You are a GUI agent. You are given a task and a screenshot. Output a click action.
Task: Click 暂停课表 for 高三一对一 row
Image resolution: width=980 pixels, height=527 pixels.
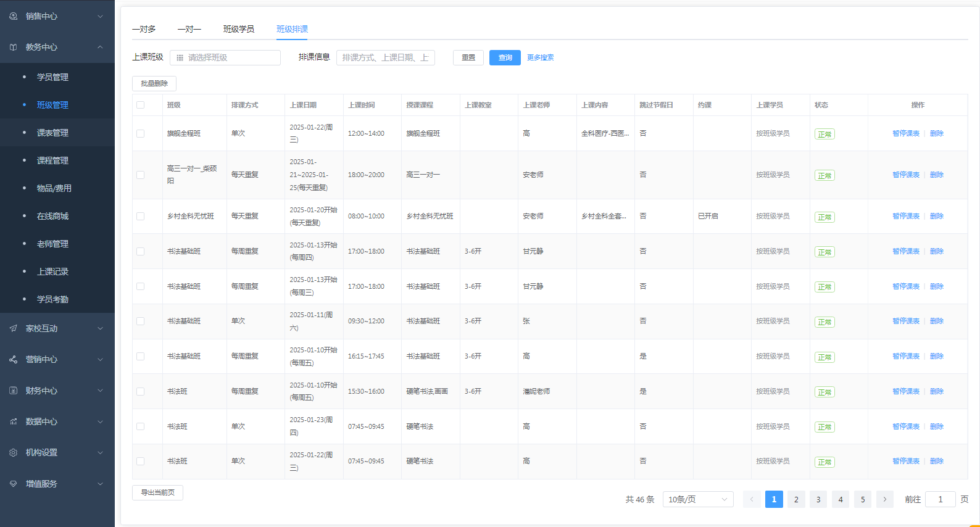[x=906, y=175]
